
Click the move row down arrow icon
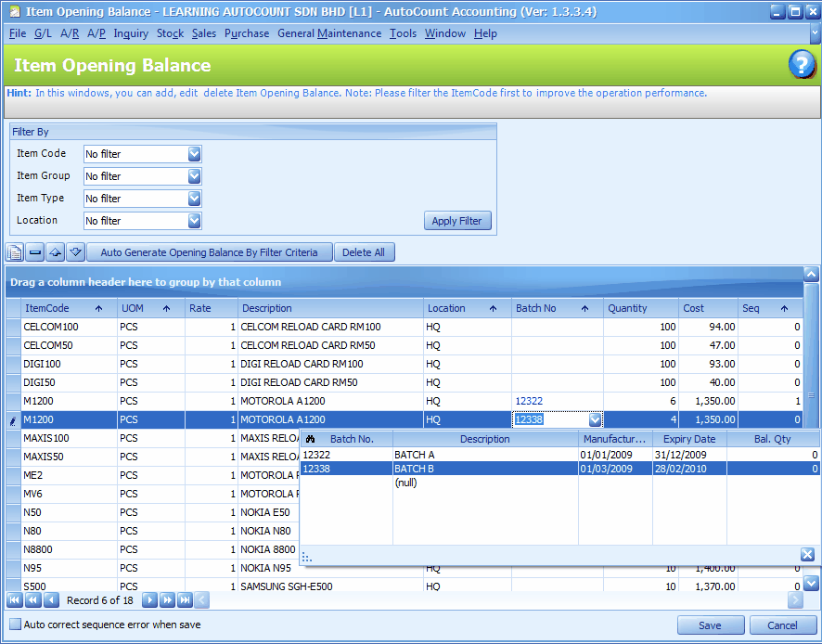click(x=75, y=252)
